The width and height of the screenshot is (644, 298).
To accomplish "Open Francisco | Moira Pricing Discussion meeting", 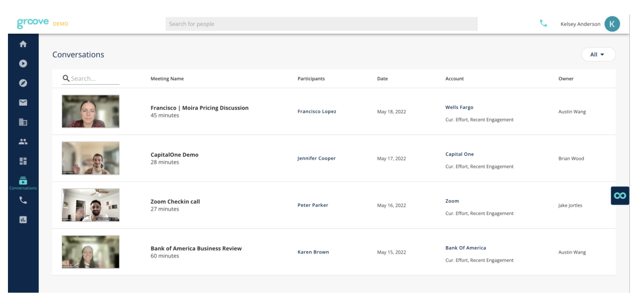I will [200, 108].
